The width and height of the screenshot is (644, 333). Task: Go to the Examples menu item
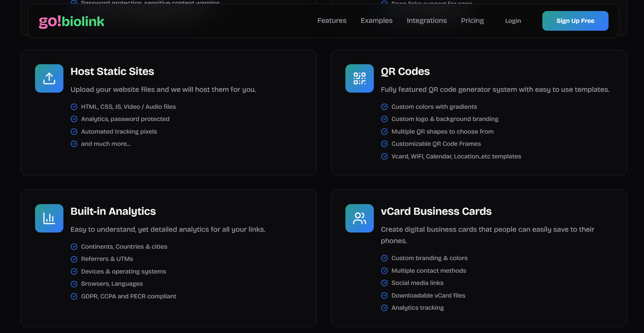pos(376,20)
